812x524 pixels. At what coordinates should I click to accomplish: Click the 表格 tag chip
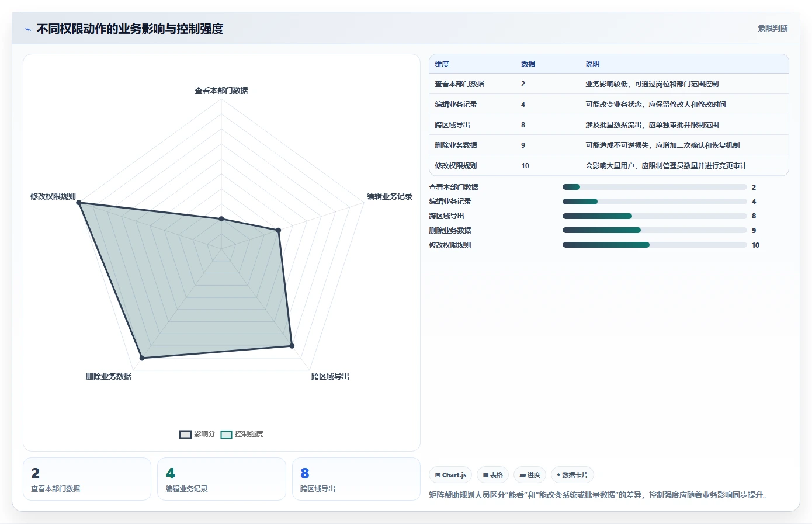pyautogui.click(x=493, y=475)
